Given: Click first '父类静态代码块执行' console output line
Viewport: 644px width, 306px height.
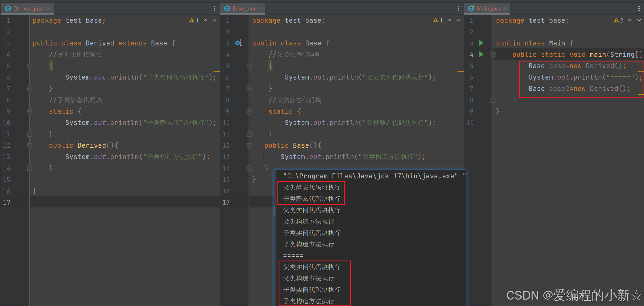Looking at the screenshot, I should (312, 187).
